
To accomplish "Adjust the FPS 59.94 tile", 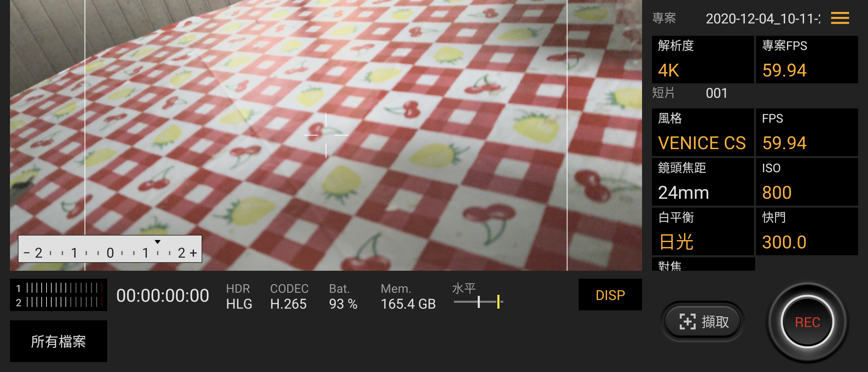I will pos(807,132).
